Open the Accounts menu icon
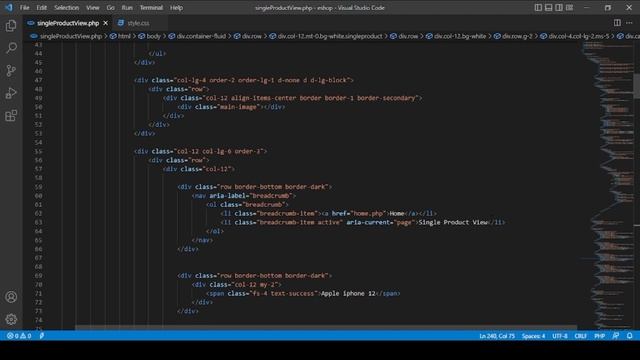 11,297
